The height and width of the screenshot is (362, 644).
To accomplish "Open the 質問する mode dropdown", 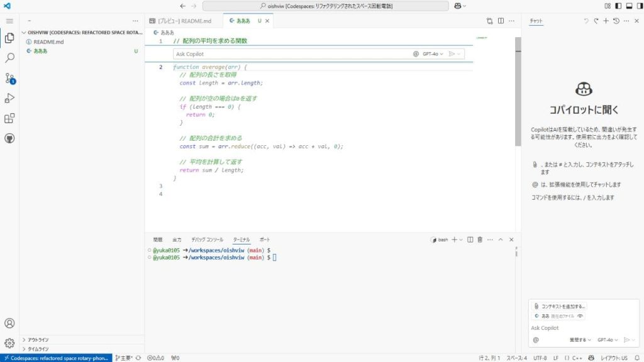I will click(580, 340).
